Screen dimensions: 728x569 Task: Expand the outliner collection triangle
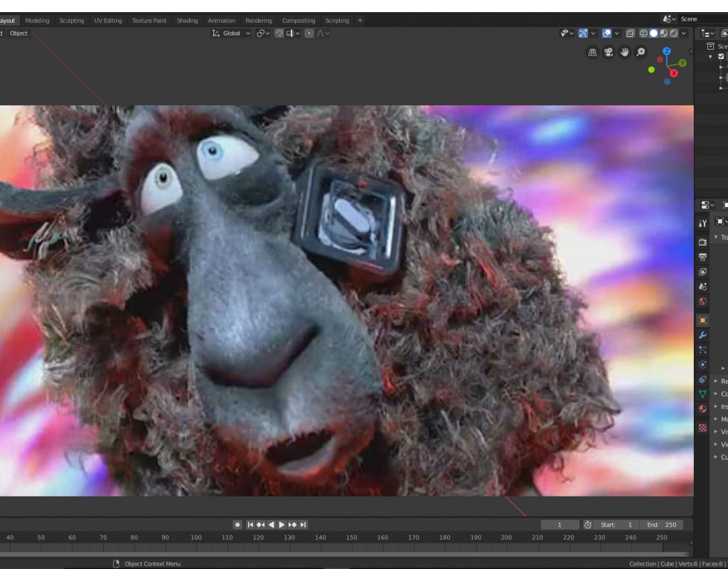710,57
